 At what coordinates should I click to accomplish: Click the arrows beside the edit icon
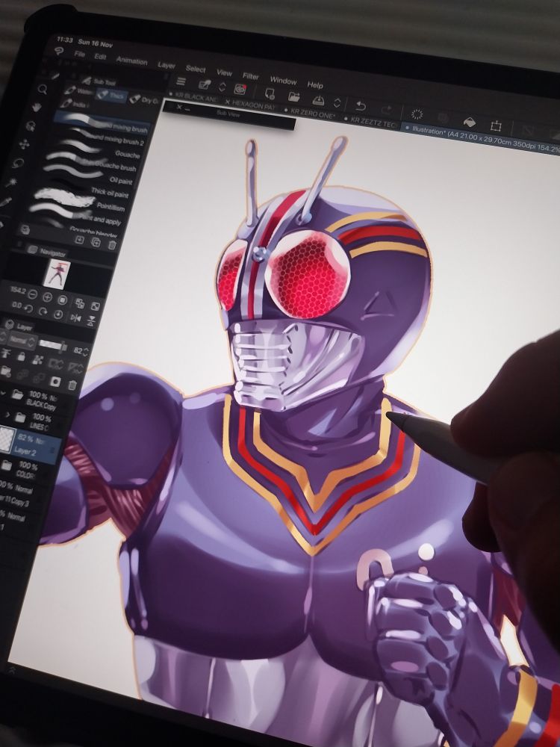point(222,87)
